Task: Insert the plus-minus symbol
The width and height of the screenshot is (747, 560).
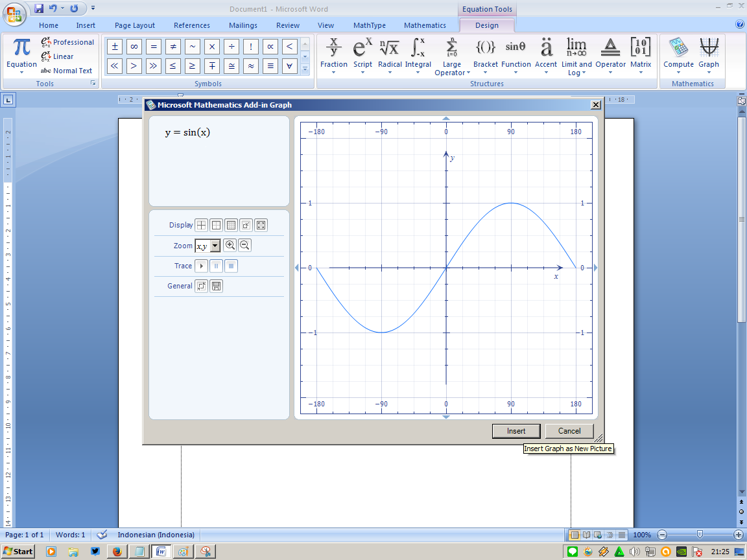Action: [x=115, y=47]
